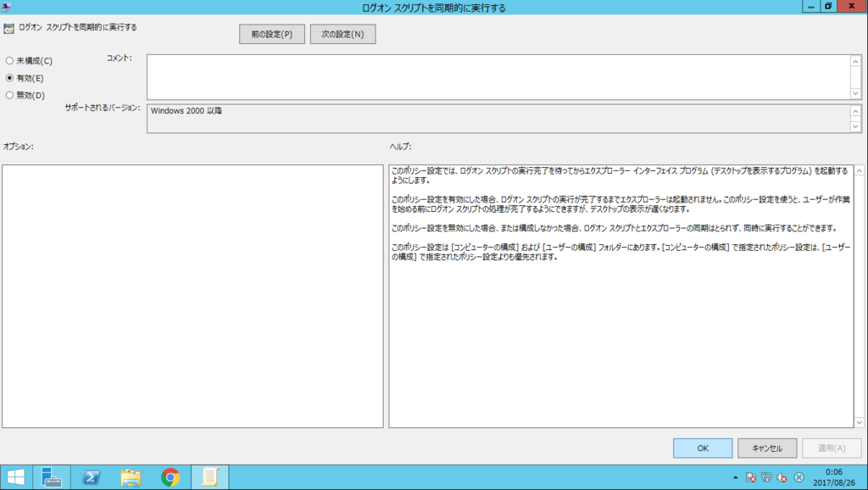Click the scroll-shaped policy editor taskbar icon

(210, 476)
